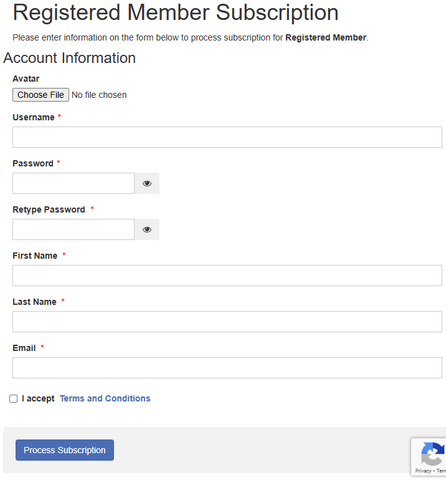This screenshot has height=480, width=446.
Task: Click into the Last Name field
Action: tap(227, 322)
